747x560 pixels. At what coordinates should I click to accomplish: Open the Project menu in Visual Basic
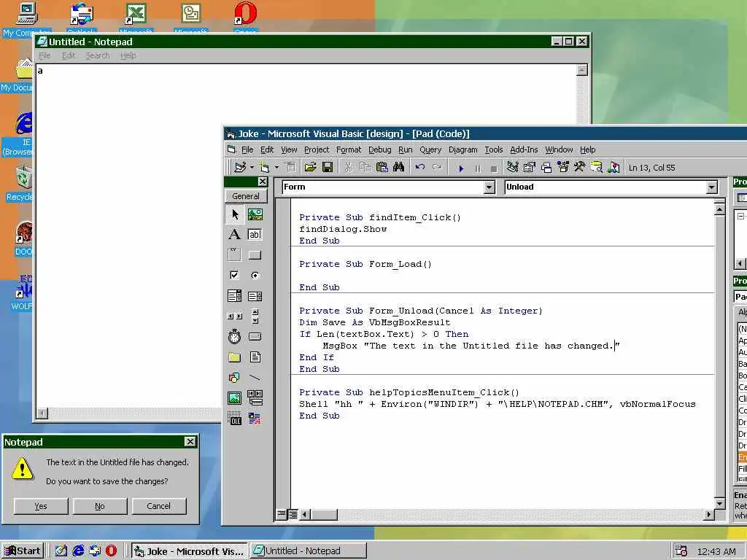point(317,149)
